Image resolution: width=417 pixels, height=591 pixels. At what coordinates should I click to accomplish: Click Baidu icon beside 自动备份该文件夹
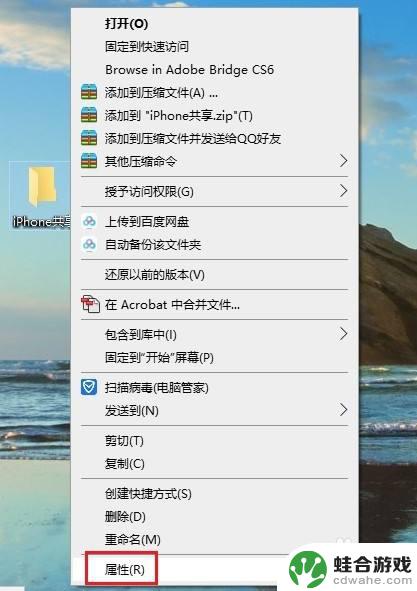(89, 245)
